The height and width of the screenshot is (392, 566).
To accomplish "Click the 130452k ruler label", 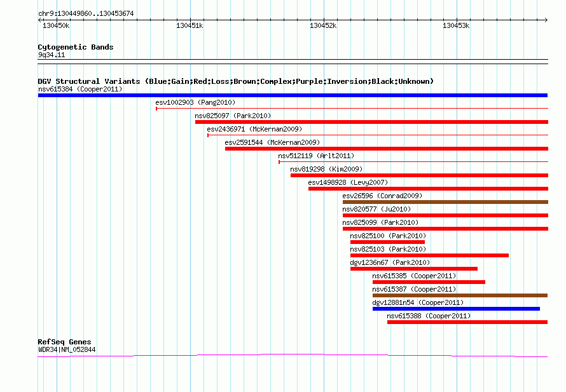I will coord(323,25).
